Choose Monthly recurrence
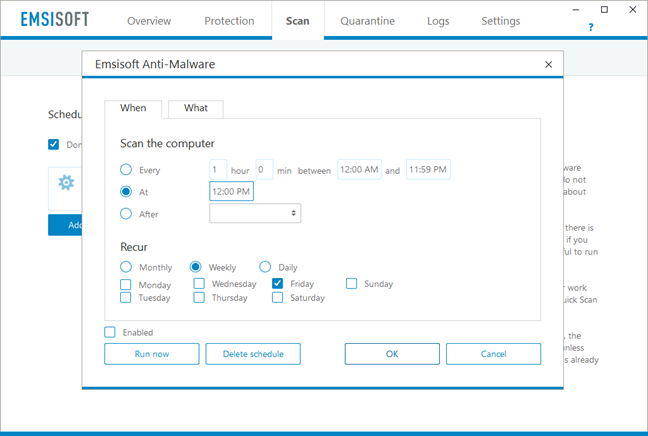The image size is (648, 436). click(x=126, y=267)
